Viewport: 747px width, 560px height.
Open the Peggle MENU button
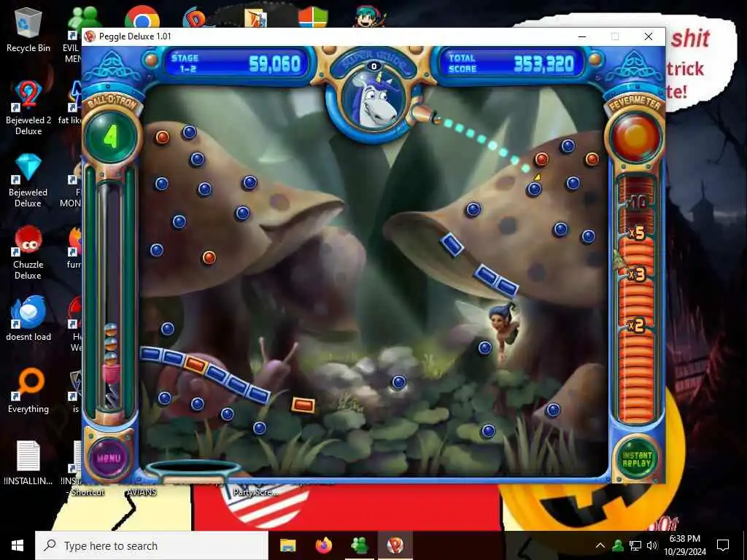click(109, 458)
